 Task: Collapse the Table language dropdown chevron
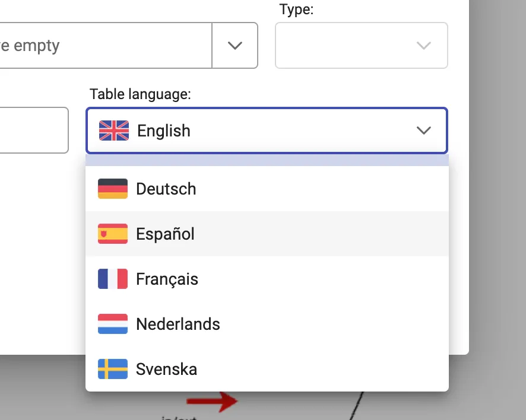(423, 131)
